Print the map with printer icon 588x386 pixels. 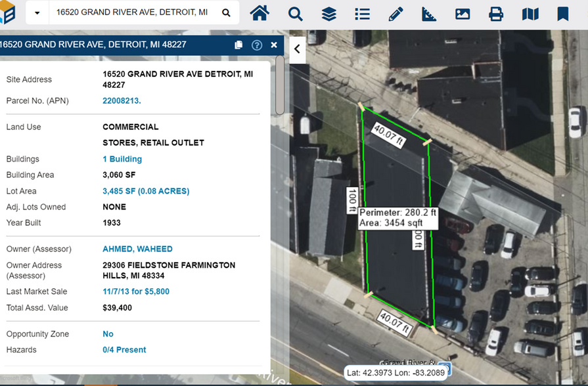pyautogui.click(x=496, y=14)
